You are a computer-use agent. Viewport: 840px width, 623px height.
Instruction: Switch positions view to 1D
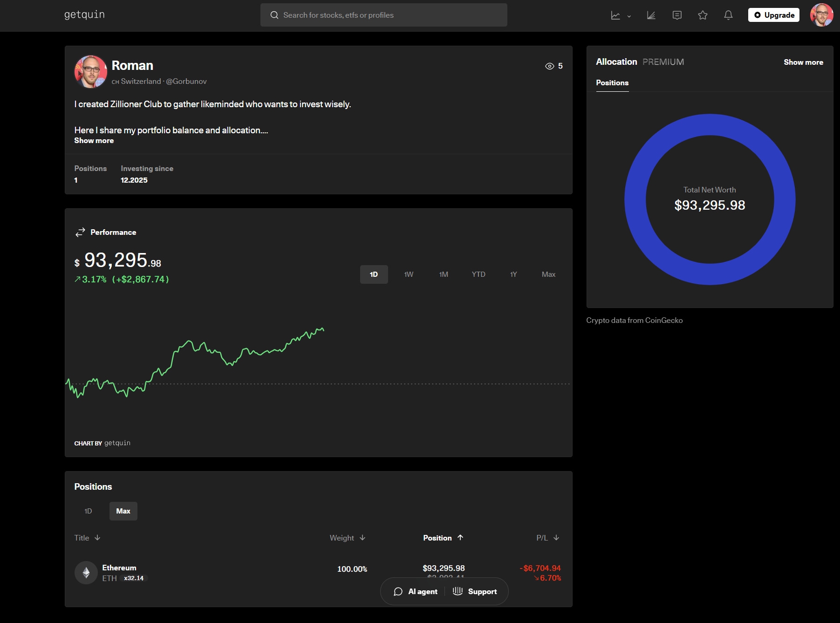[88, 511]
